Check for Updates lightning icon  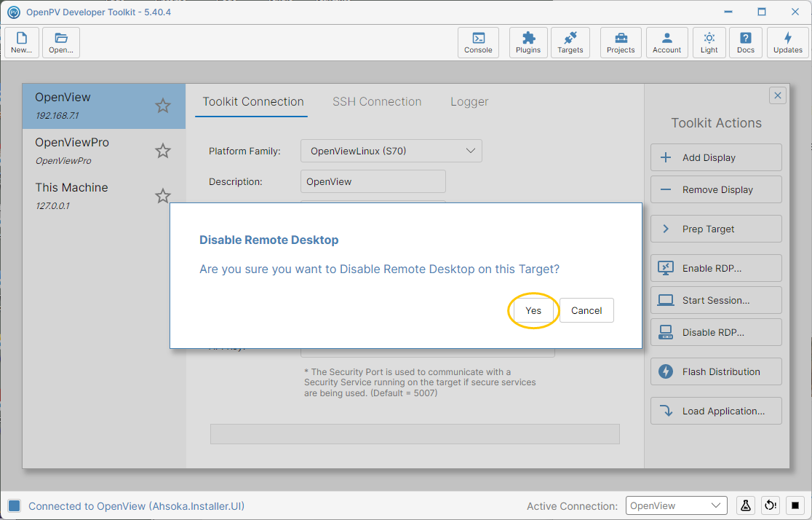pyautogui.click(x=788, y=42)
